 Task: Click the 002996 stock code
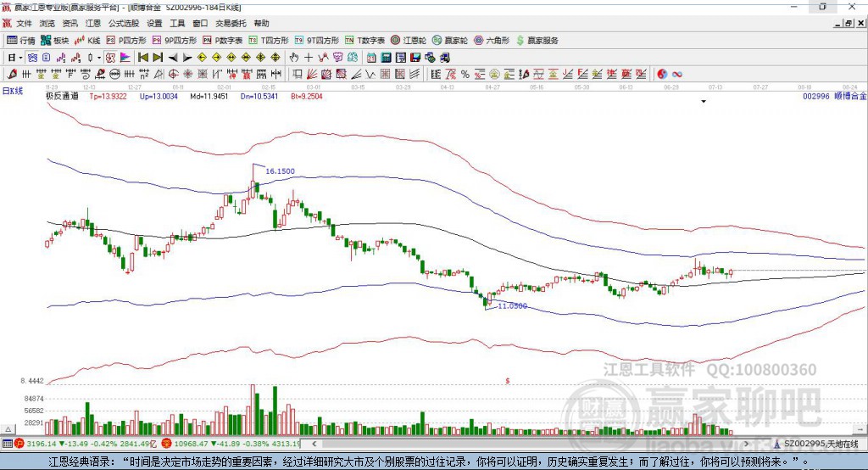pos(816,96)
